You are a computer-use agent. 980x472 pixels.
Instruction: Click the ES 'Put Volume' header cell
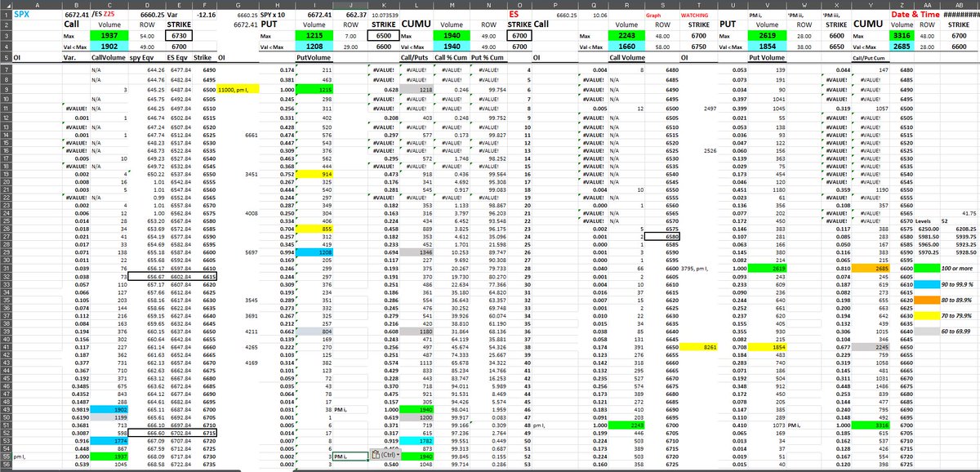[x=766, y=58]
